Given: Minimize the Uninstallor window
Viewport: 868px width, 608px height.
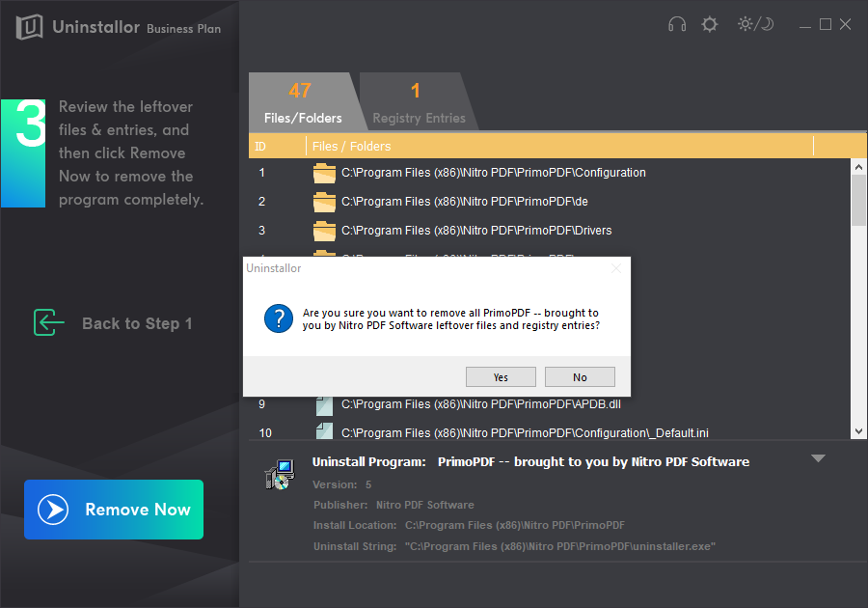Looking at the screenshot, I should 805,25.
